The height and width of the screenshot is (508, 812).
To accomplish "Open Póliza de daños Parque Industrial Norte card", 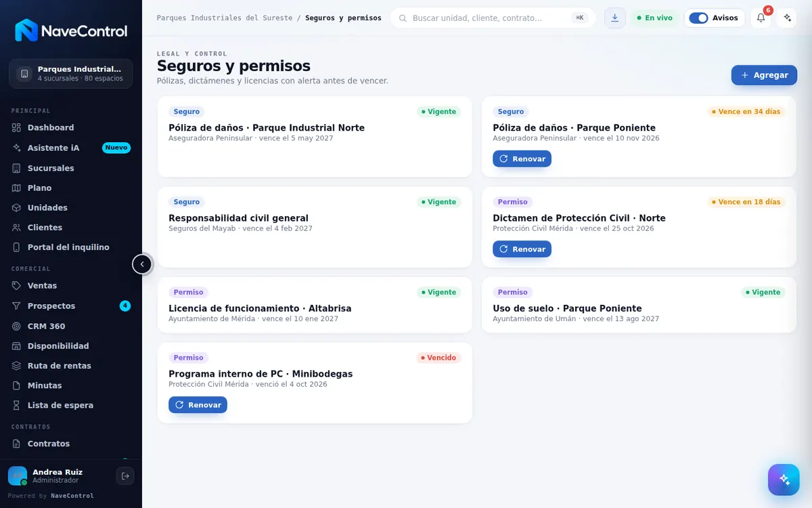I will pyautogui.click(x=315, y=137).
